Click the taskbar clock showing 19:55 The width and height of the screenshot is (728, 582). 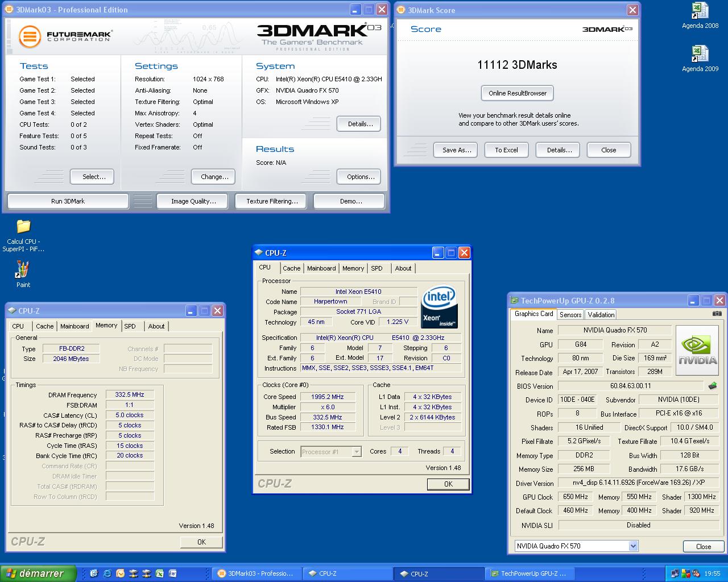click(712, 574)
